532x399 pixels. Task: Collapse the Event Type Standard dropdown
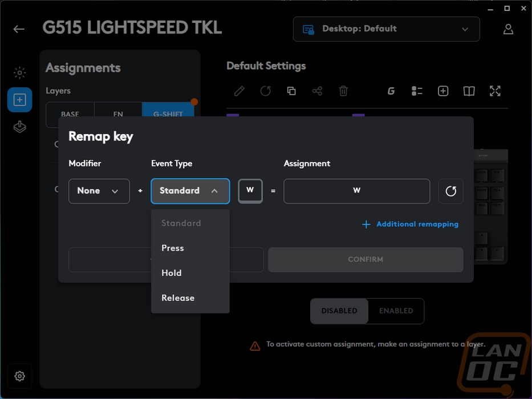point(190,191)
